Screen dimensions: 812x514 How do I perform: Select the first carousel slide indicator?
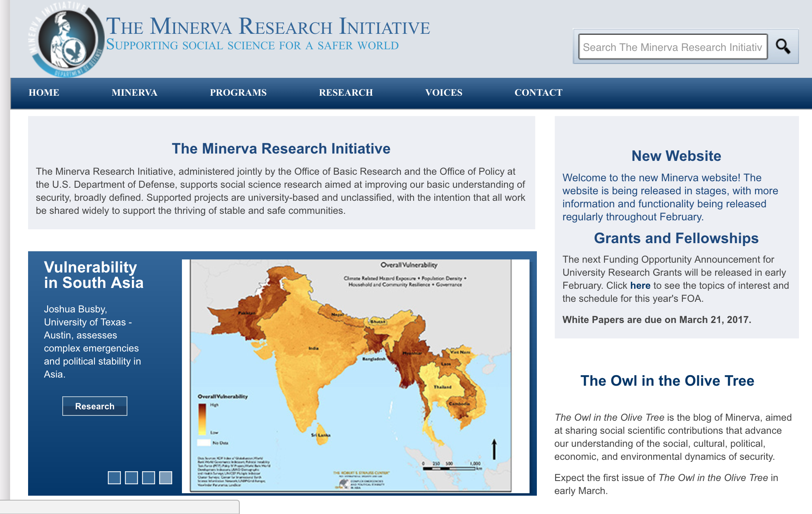114,477
